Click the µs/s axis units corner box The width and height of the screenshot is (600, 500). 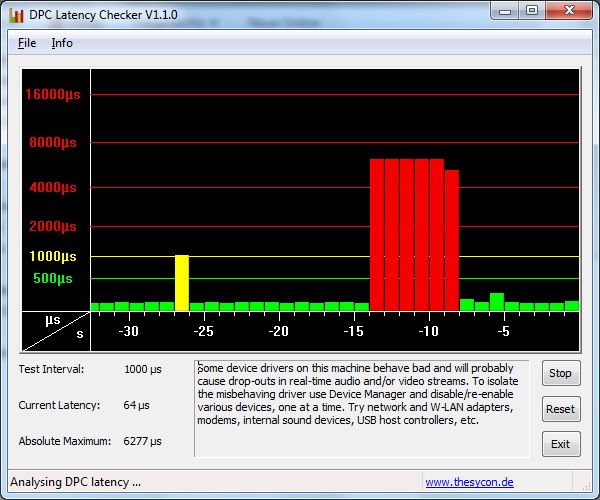(56, 331)
